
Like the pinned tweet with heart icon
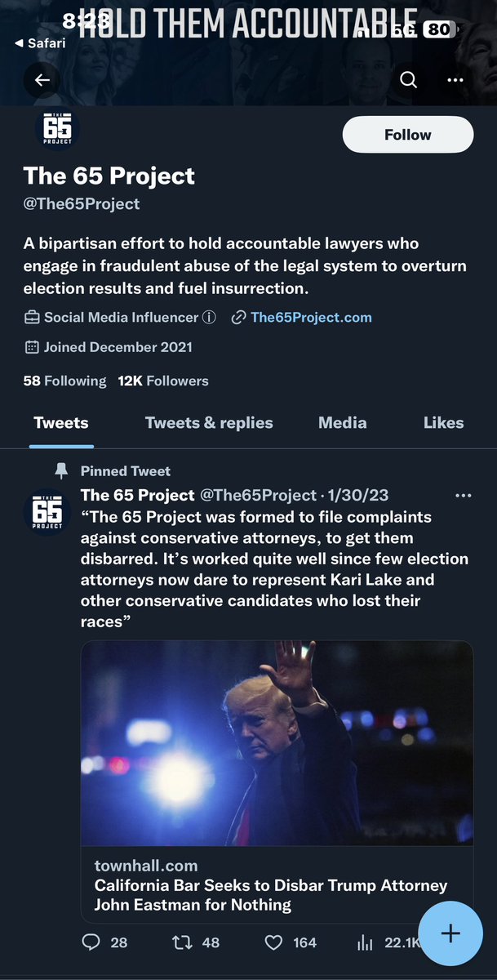pos(274,942)
